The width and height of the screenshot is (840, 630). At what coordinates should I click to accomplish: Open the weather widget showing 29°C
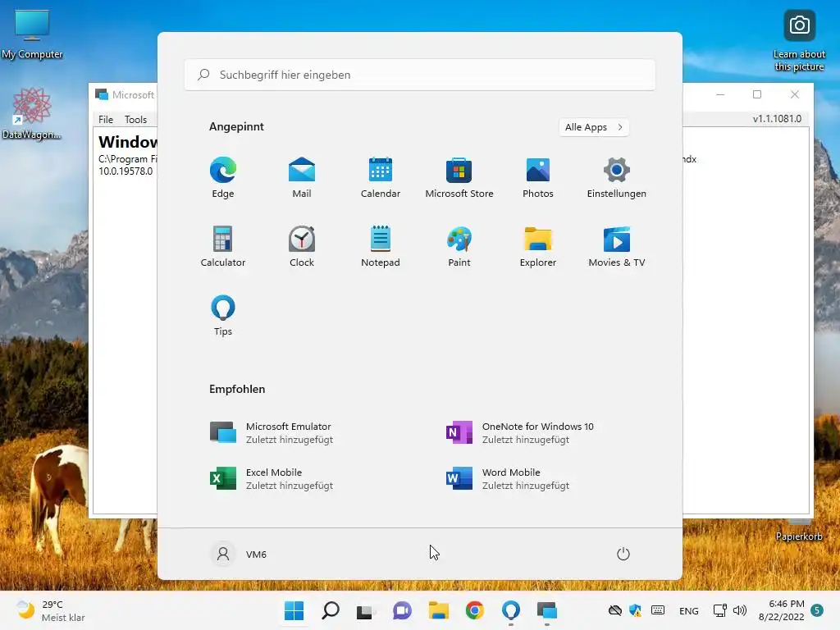click(x=50, y=610)
